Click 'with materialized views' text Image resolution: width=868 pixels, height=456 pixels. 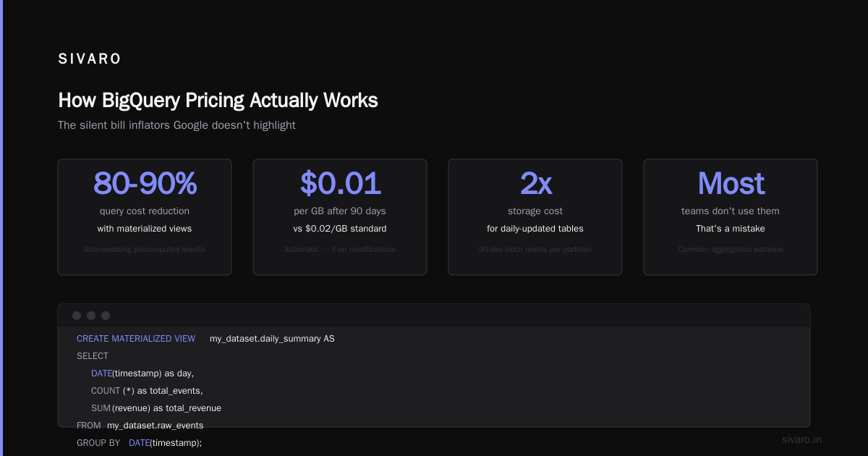pos(145,229)
